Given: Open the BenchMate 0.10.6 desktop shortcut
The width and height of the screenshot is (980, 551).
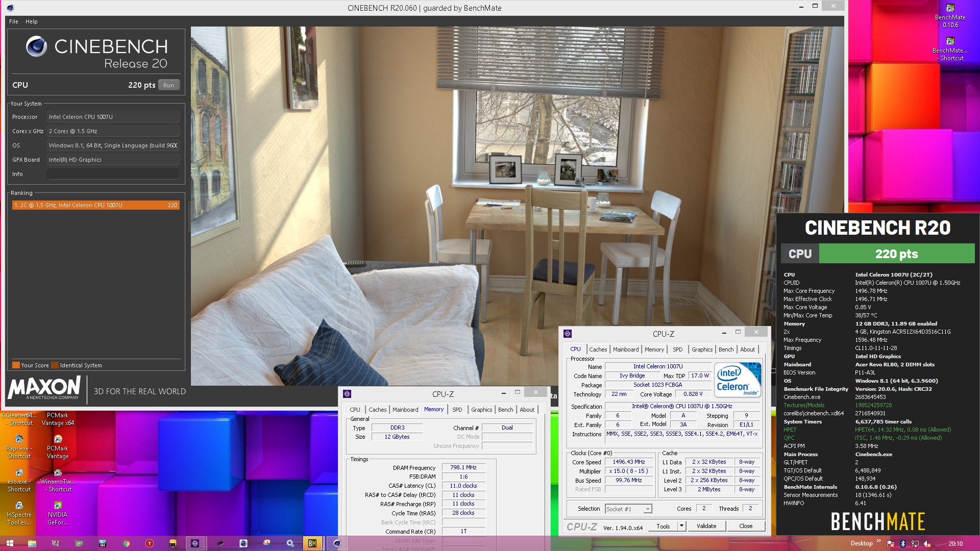Looking at the screenshot, I should tap(950, 15).
